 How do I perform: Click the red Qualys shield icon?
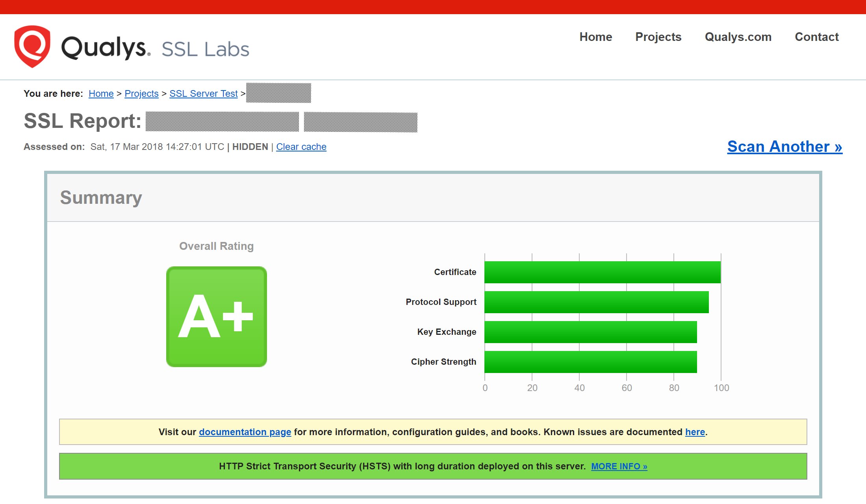coord(32,46)
